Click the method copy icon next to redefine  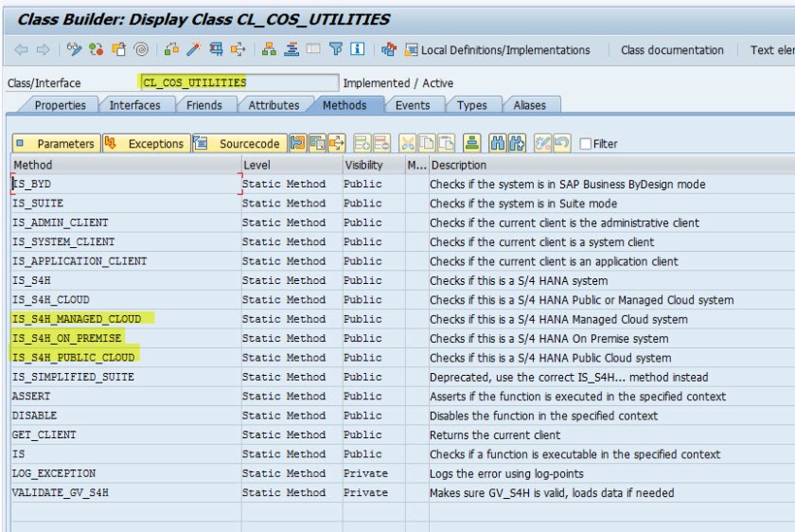[x=317, y=144]
